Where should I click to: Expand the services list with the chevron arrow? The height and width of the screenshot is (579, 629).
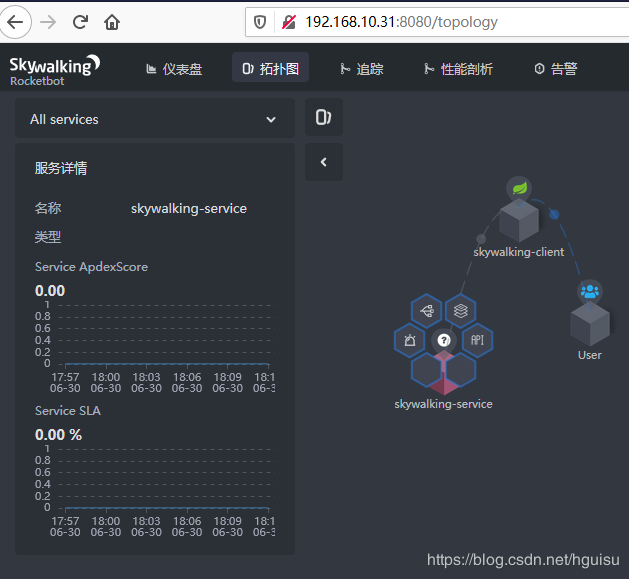tap(271, 120)
